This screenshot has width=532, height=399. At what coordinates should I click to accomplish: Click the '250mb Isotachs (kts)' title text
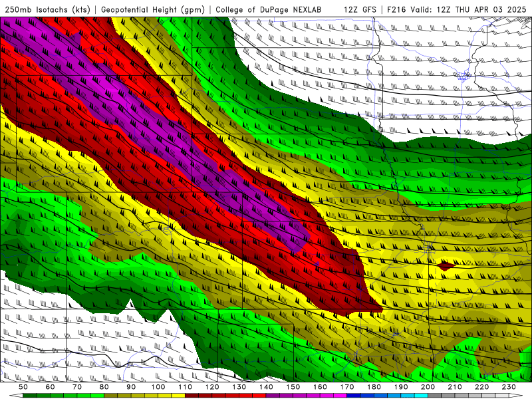pyautogui.click(x=47, y=9)
